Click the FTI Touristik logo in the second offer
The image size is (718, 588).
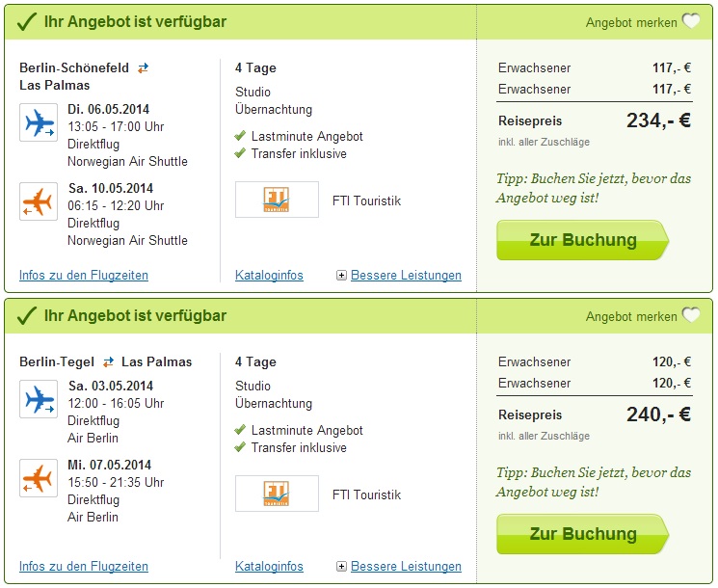[x=277, y=494]
